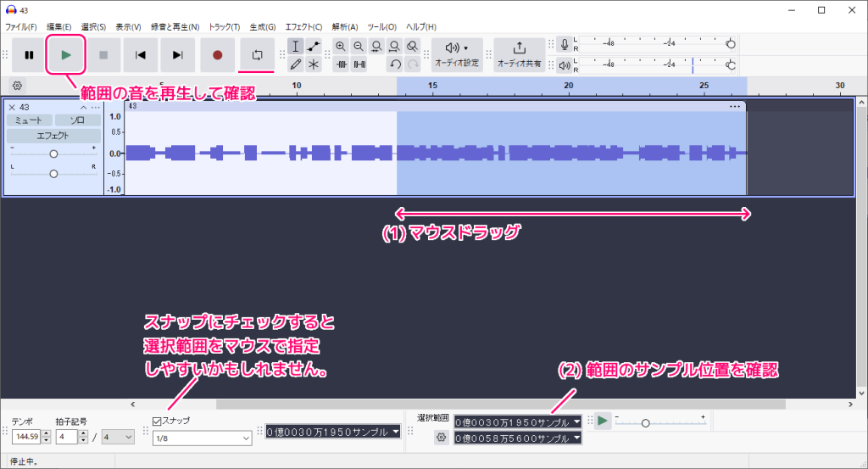Select the Draw (pencil) tool
868x469 pixels.
[x=295, y=64]
